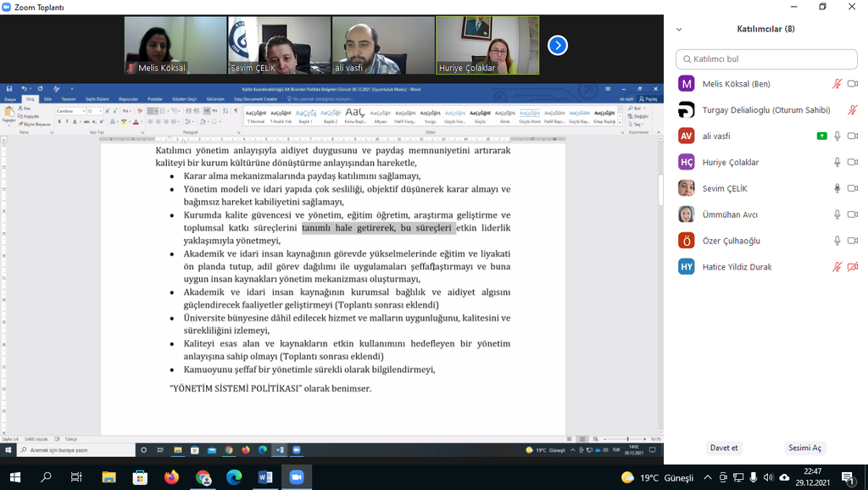Click Melis Köksal's camera icon
868x490 pixels.
coord(853,84)
